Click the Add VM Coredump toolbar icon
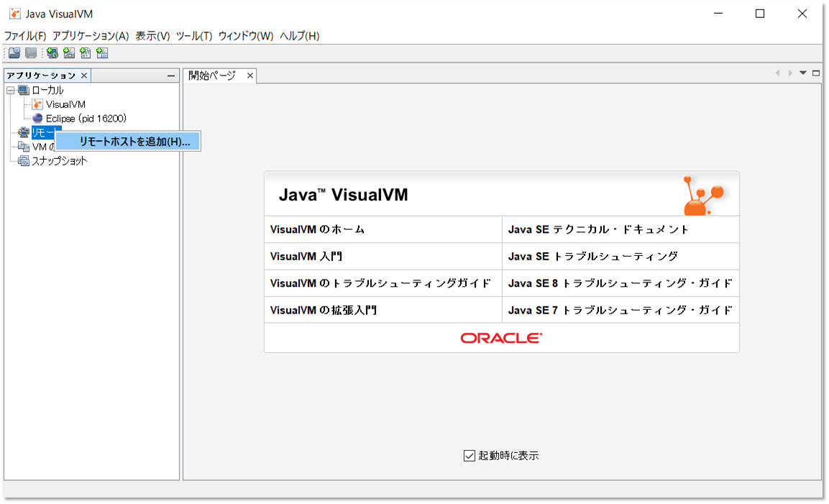The image size is (829, 504). tap(86, 52)
